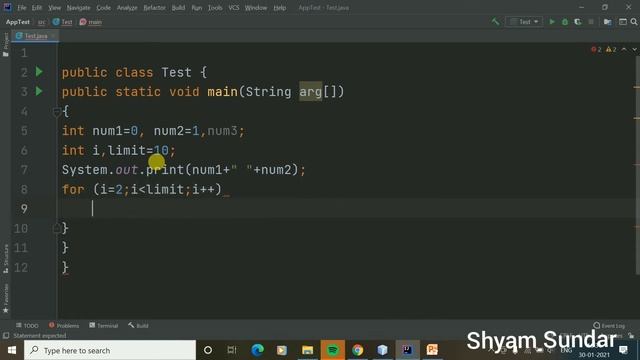Toggle the Favorites tool window sidebar button

tap(6, 299)
